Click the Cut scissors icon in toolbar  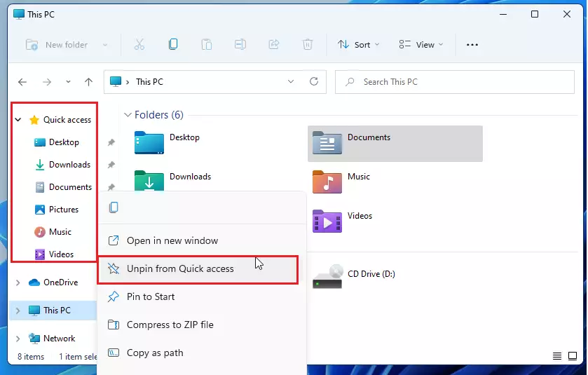(x=139, y=45)
